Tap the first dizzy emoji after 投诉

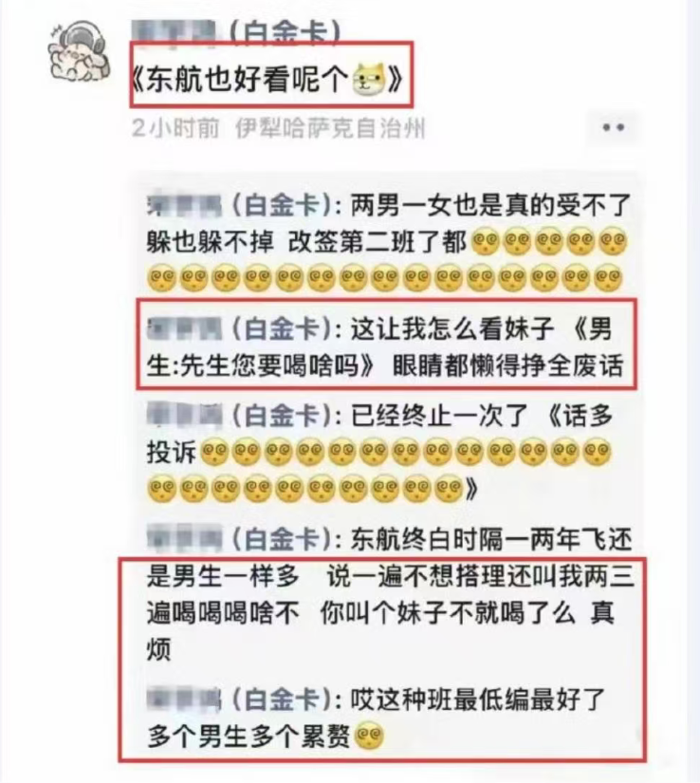pyautogui.click(x=214, y=452)
